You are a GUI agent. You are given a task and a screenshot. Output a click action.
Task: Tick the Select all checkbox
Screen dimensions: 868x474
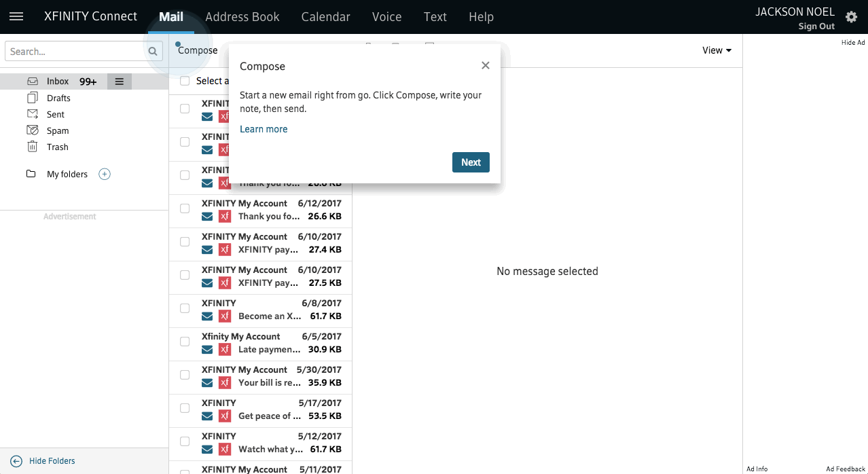click(185, 81)
